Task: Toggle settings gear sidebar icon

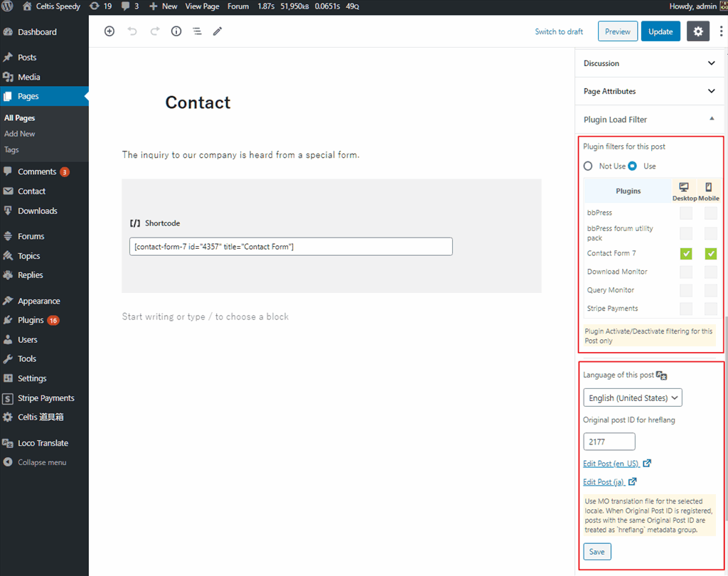Action: point(697,31)
